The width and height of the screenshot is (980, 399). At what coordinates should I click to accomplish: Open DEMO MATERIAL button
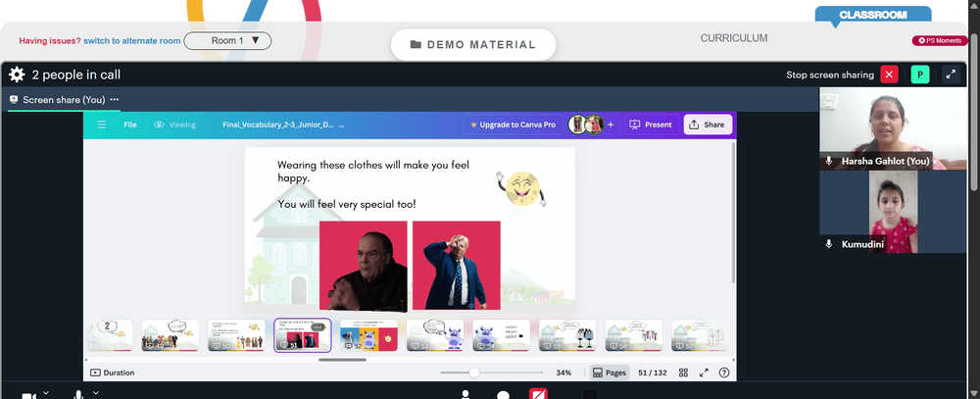pyautogui.click(x=473, y=44)
